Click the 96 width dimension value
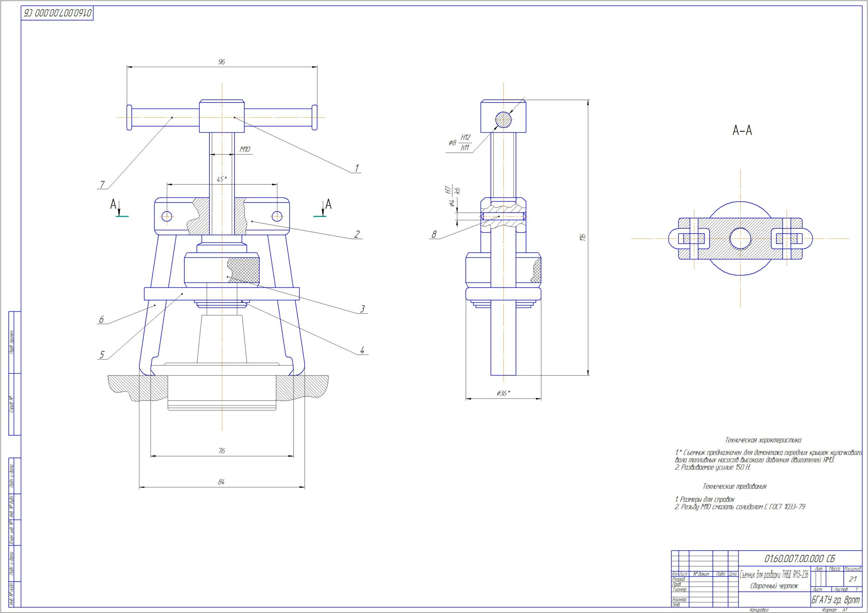This screenshot has width=868, height=613. tap(221, 62)
